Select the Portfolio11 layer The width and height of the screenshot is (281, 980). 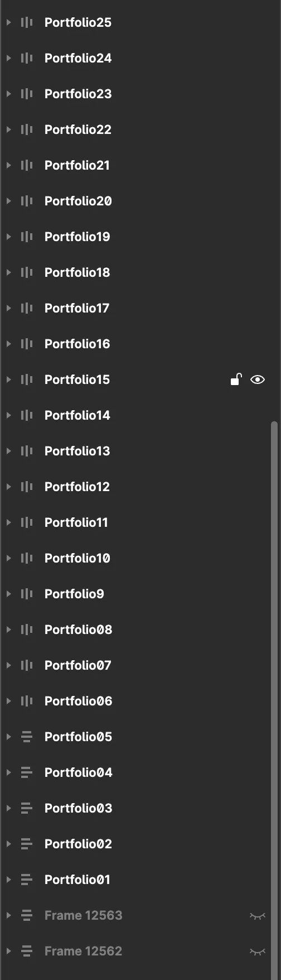click(x=76, y=522)
